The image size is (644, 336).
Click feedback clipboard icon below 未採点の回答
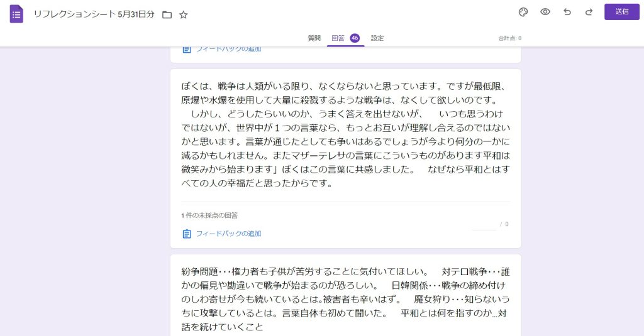pyautogui.click(x=187, y=234)
